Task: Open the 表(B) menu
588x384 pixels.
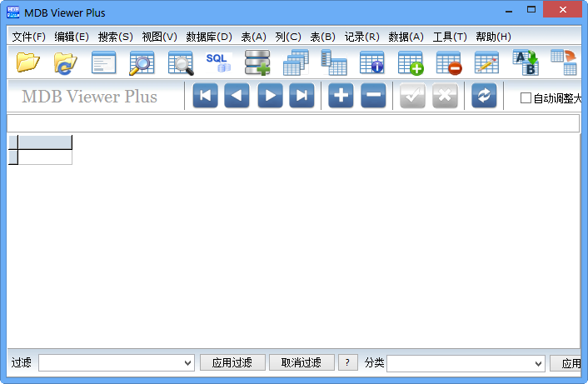Action: (x=322, y=37)
